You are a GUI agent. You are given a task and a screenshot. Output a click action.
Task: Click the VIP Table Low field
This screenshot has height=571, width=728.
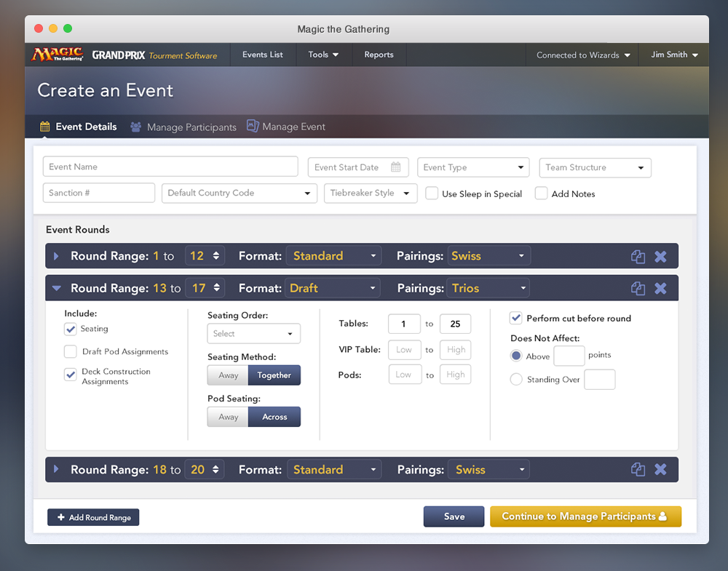[404, 350]
